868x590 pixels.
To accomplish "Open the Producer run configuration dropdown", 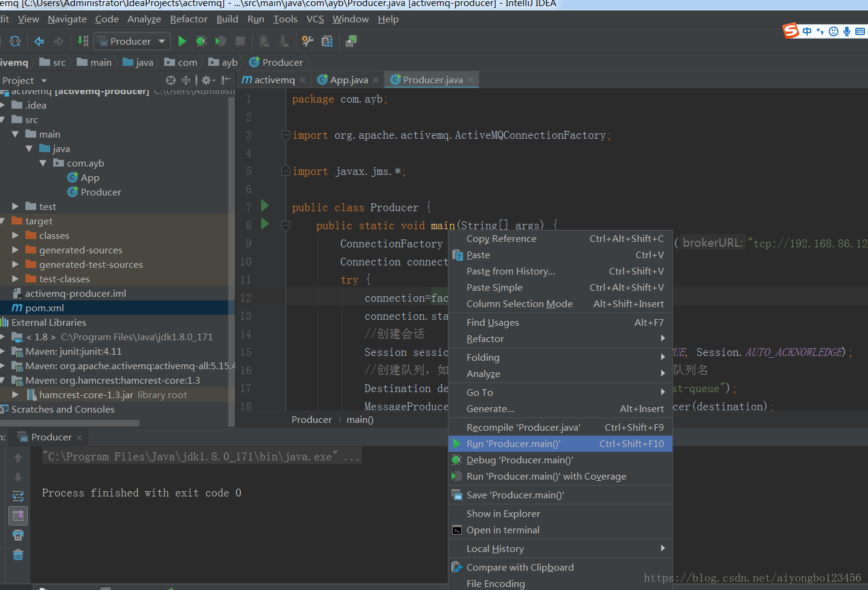I will pos(131,41).
